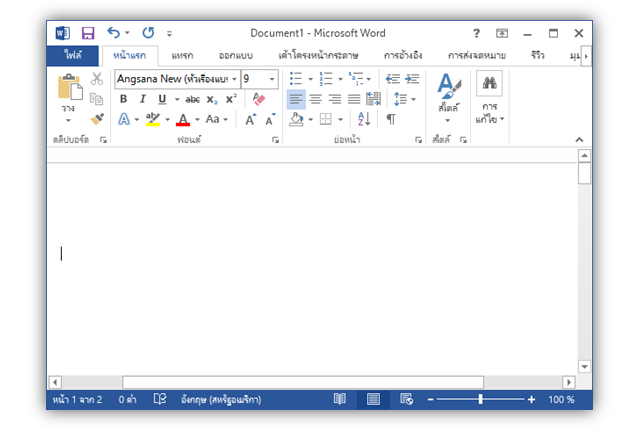Click the Clear Formatting eraser icon

tap(259, 99)
